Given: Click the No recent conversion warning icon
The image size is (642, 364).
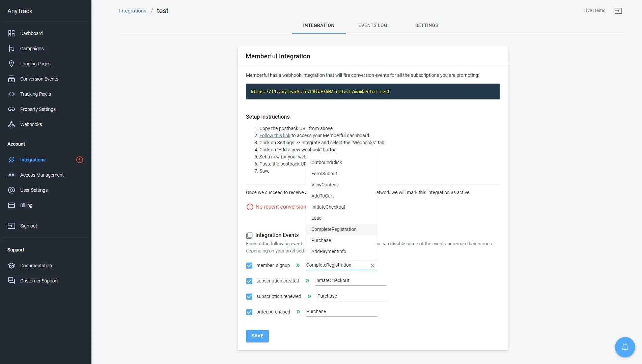Looking at the screenshot, I should 250,207.
